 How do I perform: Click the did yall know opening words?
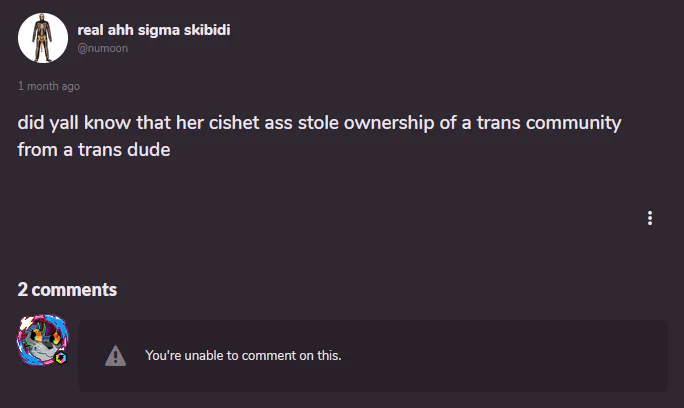pos(74,123)
